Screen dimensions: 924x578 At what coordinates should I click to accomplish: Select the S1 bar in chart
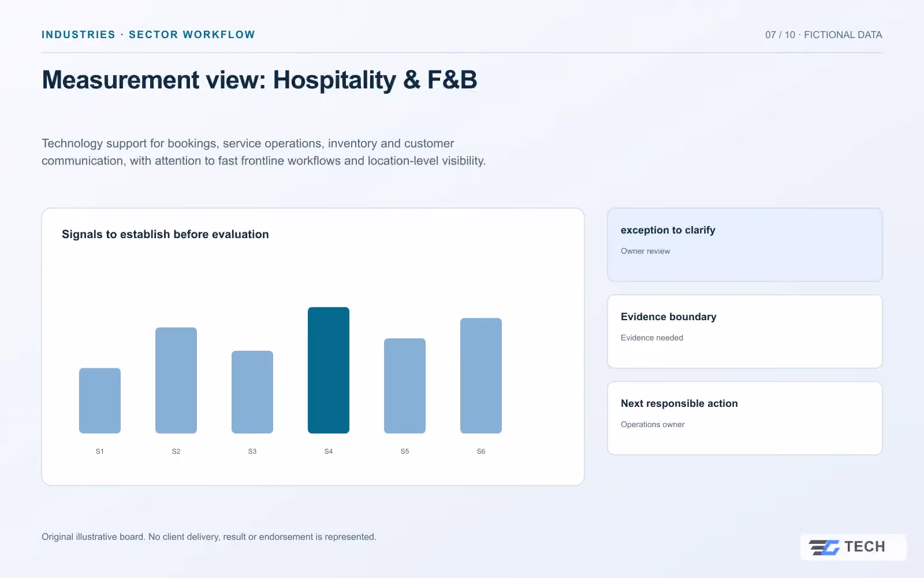100,401
